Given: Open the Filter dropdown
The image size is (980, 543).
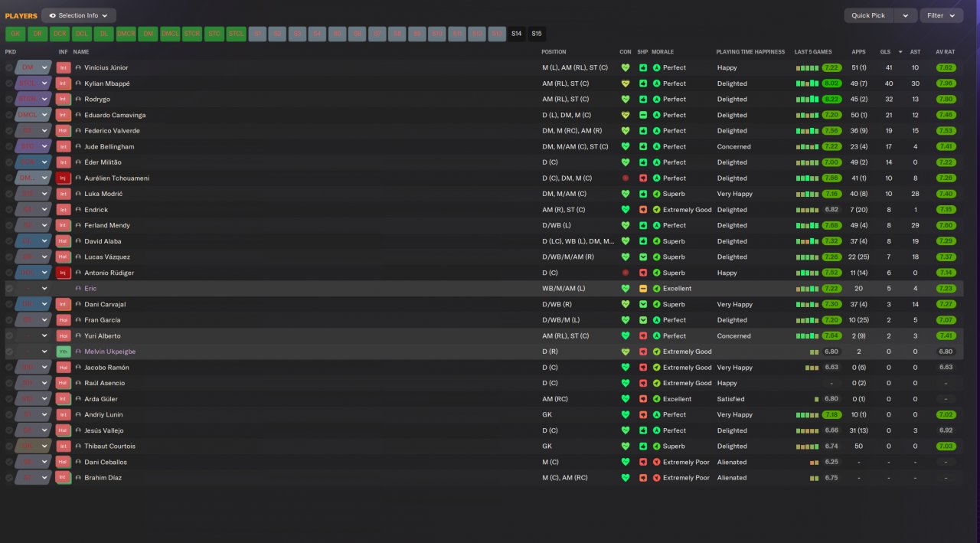Looking at the screenshot, I should tap(942, 15).
